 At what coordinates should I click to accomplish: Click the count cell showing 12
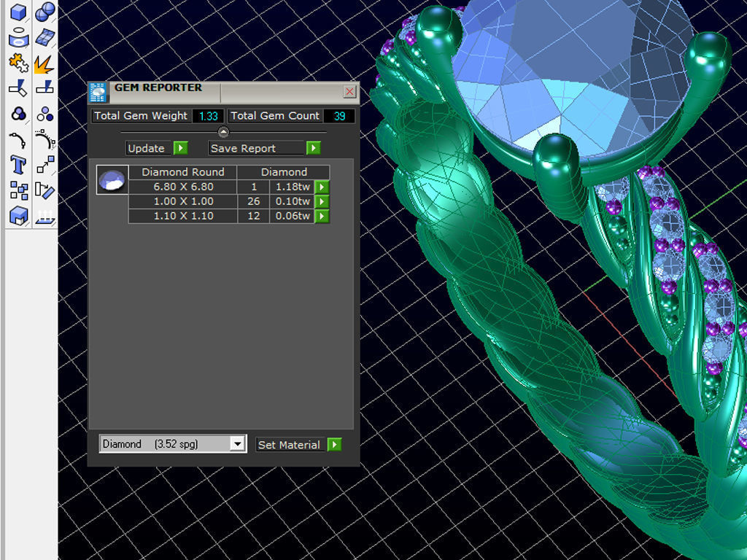(x=253, y=216)
